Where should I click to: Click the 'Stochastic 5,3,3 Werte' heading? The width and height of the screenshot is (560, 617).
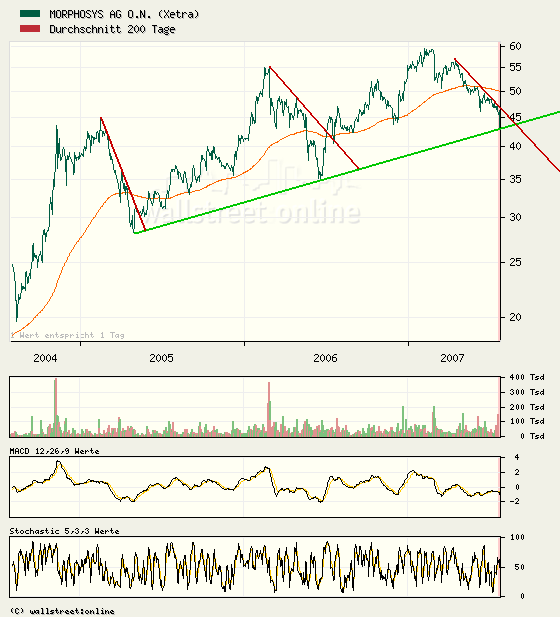(x=65, y=531)
